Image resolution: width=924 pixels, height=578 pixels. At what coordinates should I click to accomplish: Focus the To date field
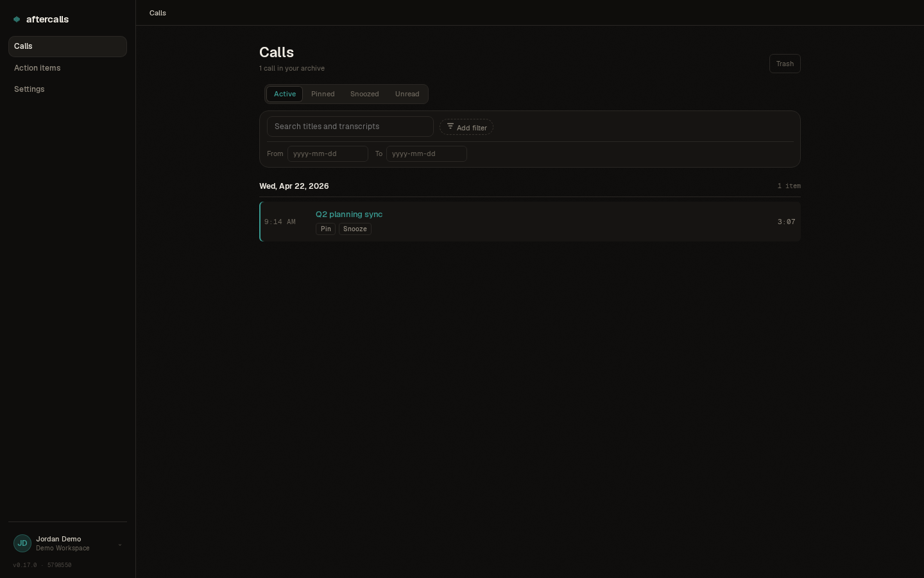coord(427,153)
